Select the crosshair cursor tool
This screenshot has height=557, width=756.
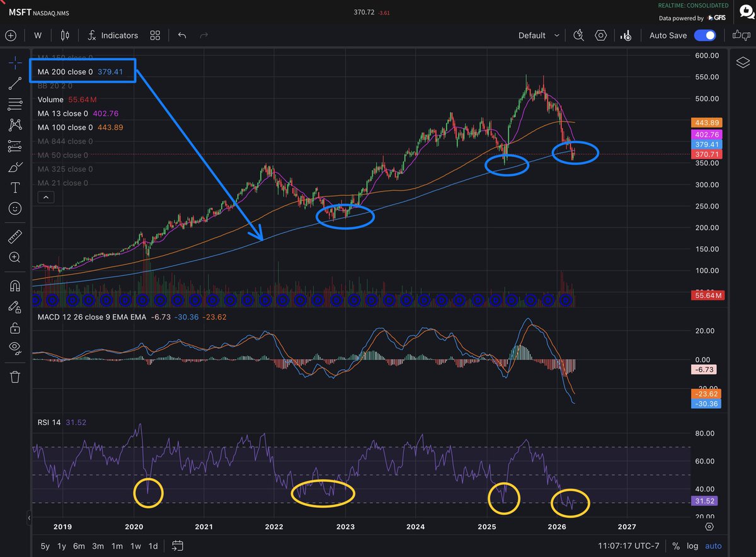(x=15, y=63)
